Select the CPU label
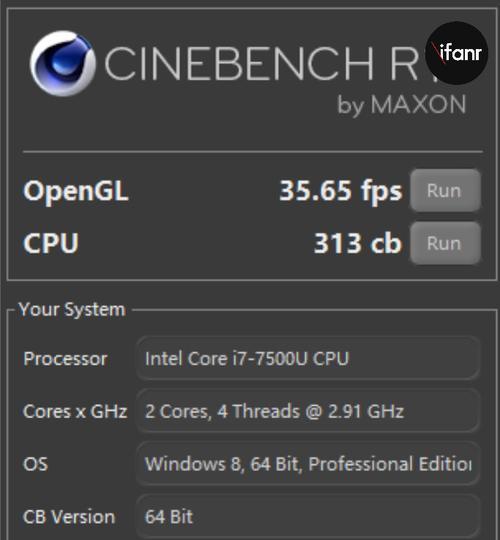500x540 pixels. tap(51, 243)
